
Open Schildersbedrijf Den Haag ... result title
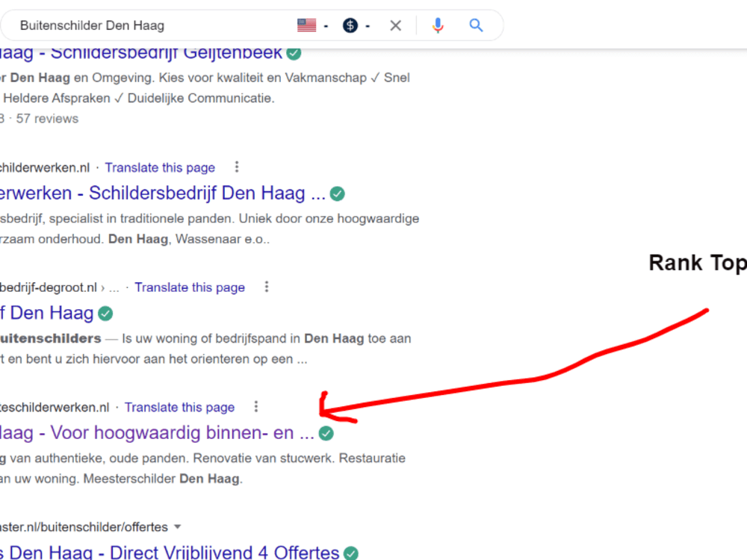pyautogui.click(x=162, y=193)
